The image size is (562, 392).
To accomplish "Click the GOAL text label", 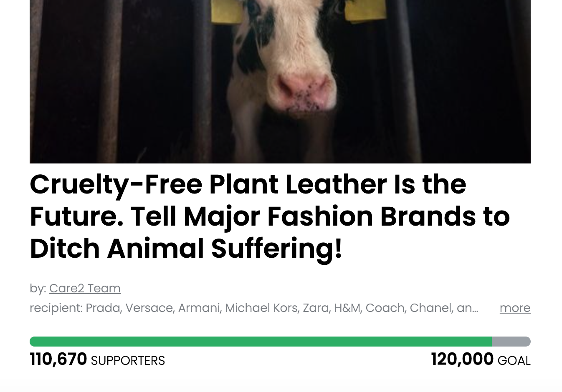I will (x=514, y=360).
